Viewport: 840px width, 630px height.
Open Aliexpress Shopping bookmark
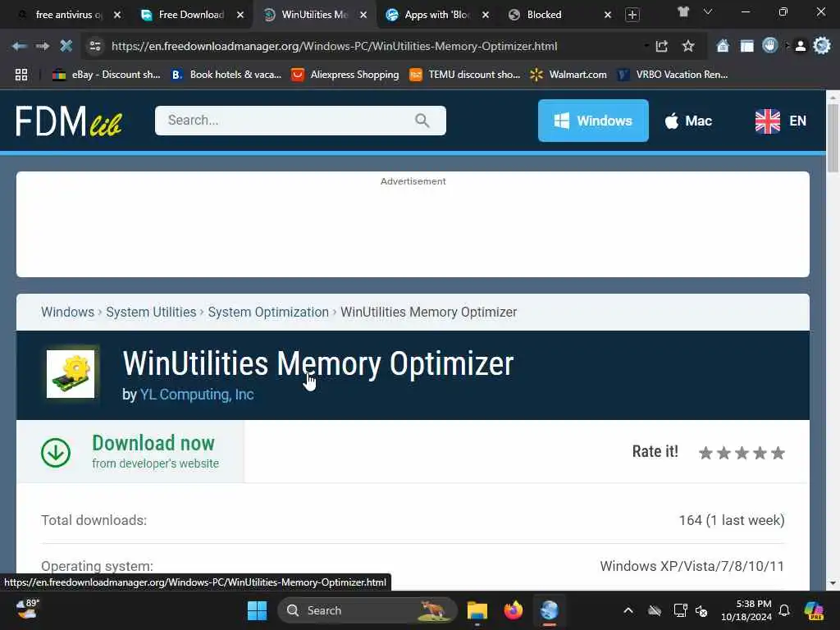[345, 75]
